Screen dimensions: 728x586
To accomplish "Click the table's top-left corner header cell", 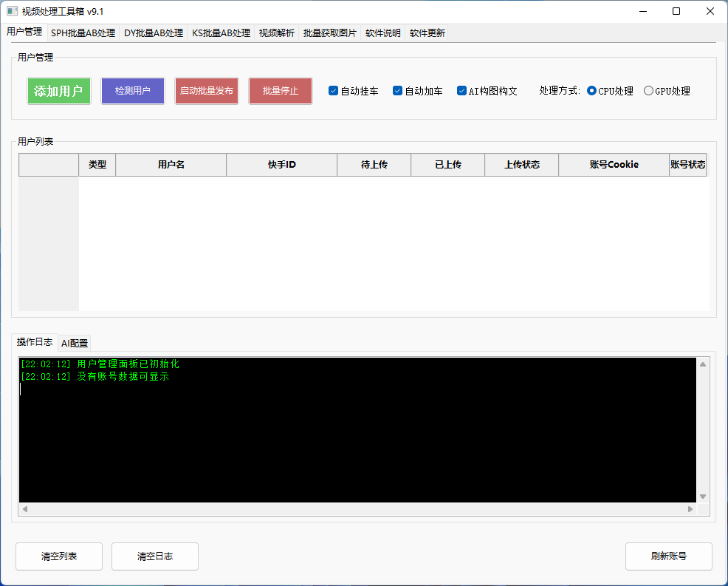I will 49,165.
